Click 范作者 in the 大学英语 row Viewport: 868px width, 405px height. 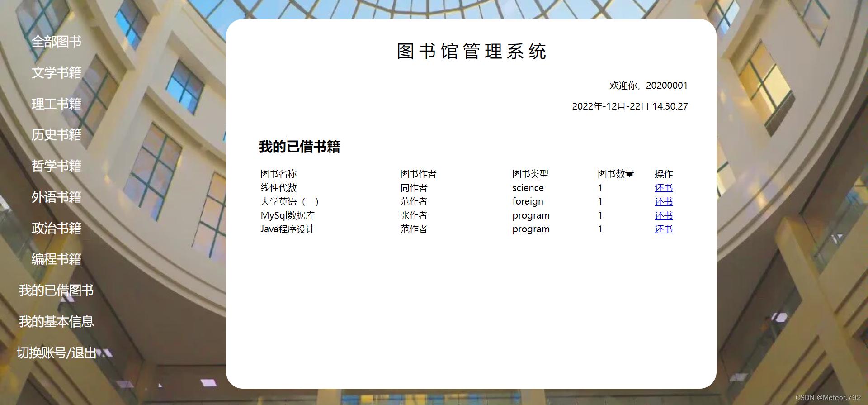(414, 201)
